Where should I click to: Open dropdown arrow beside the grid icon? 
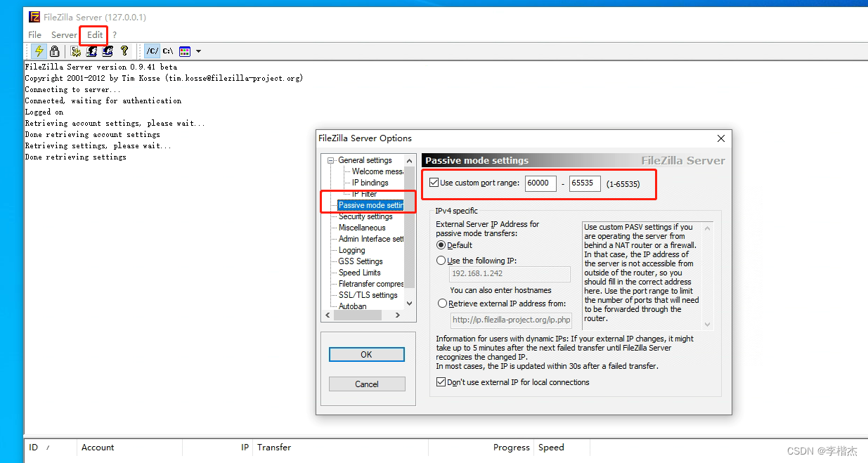point(198,51)
